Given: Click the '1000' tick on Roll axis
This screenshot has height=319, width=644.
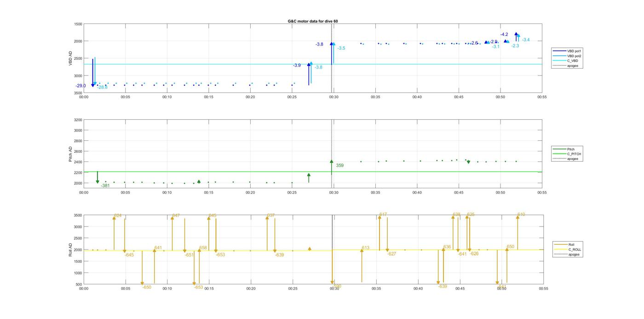Looking at the screenshot, I should pyautogui.click(x=77, y=273).
